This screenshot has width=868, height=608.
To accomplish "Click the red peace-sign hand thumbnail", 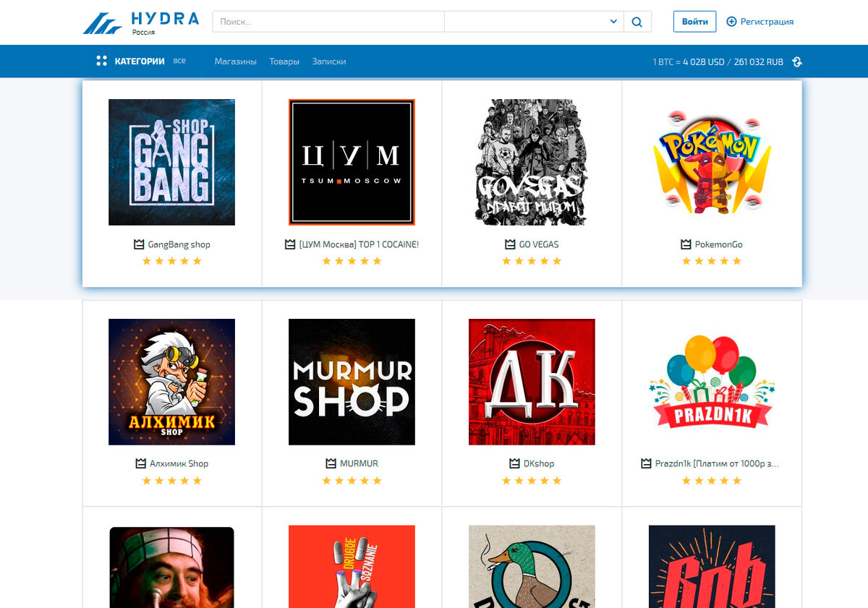I will 352,567.
